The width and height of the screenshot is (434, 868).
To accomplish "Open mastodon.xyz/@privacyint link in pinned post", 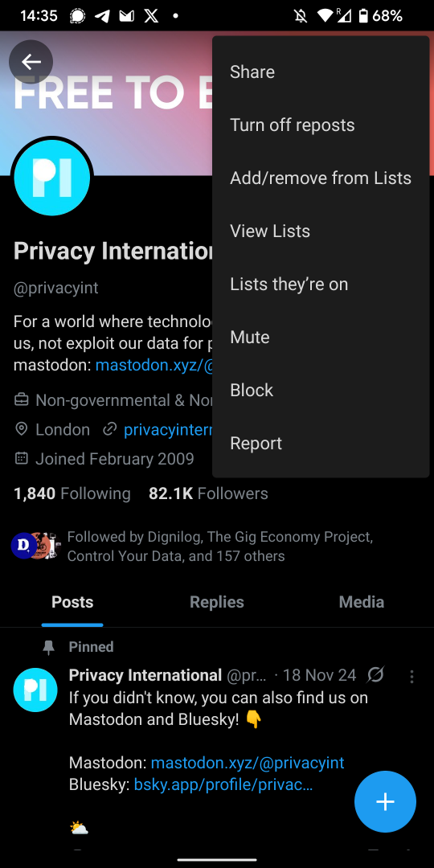I will (248, 763).
